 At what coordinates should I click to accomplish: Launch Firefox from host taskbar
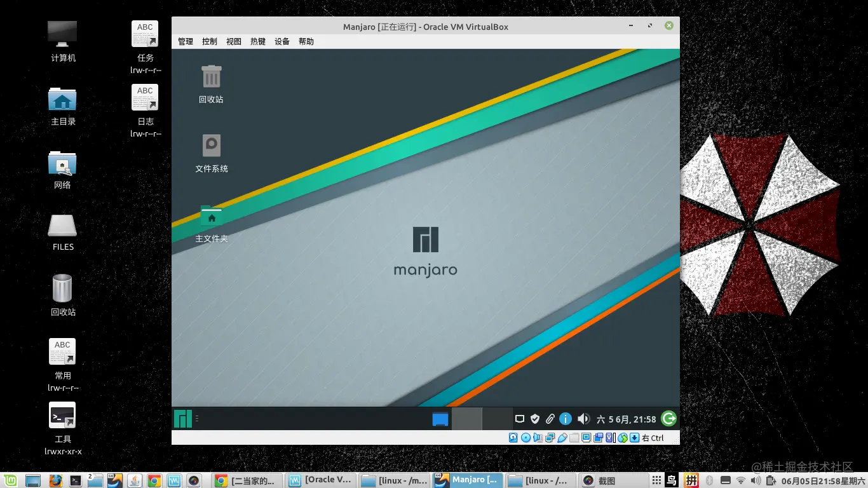[55, 481]
